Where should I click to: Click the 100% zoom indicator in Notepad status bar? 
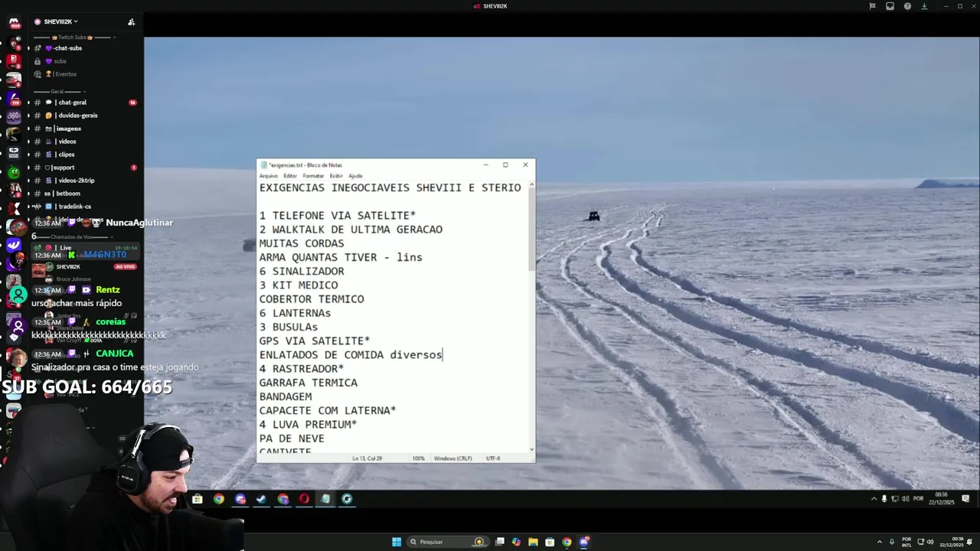[x=418, y=458]
